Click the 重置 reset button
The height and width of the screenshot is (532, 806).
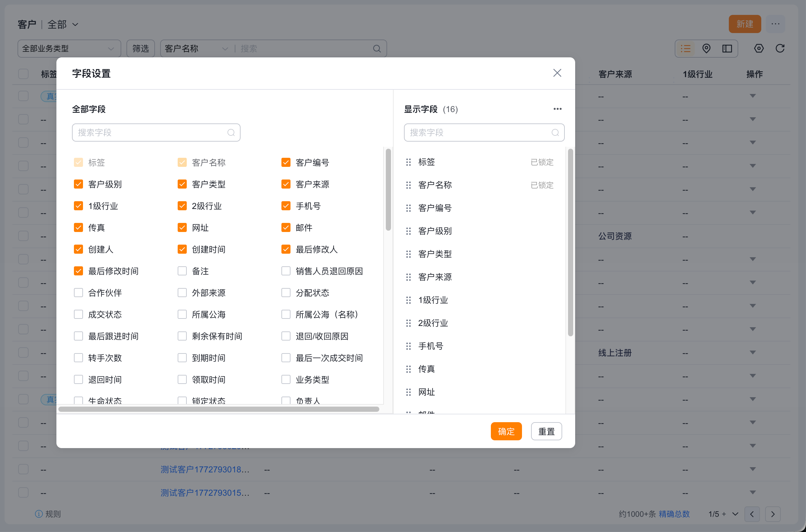[546, 431]
